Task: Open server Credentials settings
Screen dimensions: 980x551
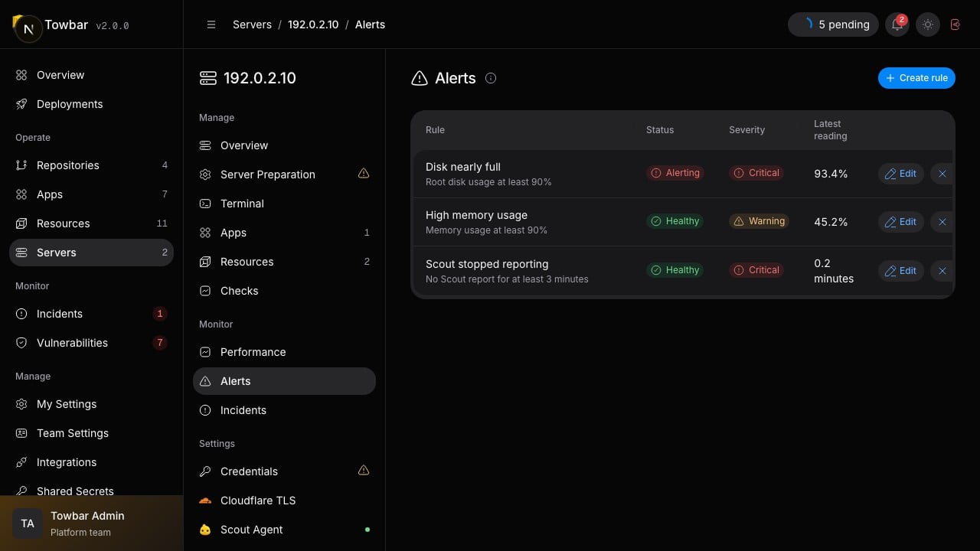Action: coord(284,471)
